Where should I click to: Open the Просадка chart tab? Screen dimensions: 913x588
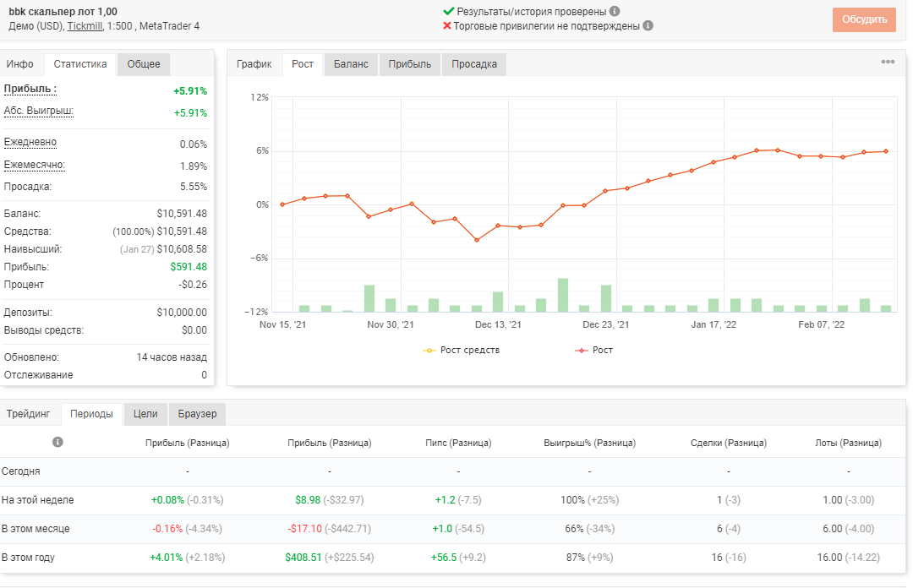pos(474,64)
